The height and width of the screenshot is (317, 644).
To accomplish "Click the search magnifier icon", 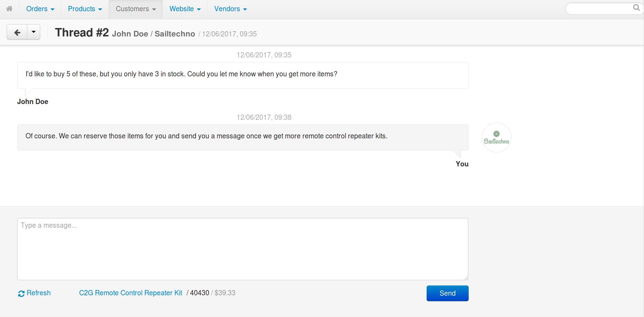I will click(636, 8).
